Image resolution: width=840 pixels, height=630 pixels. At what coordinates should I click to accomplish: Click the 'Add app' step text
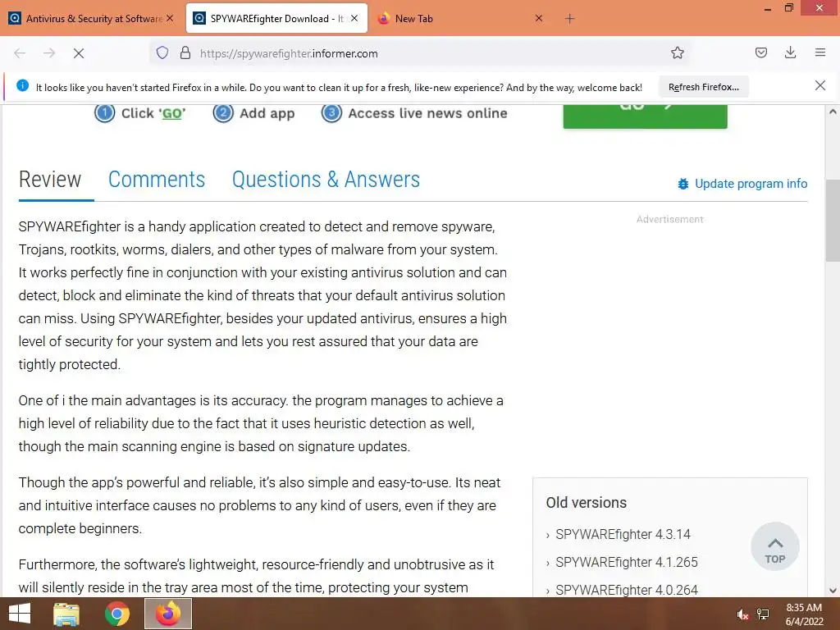(x=267, y=113)
